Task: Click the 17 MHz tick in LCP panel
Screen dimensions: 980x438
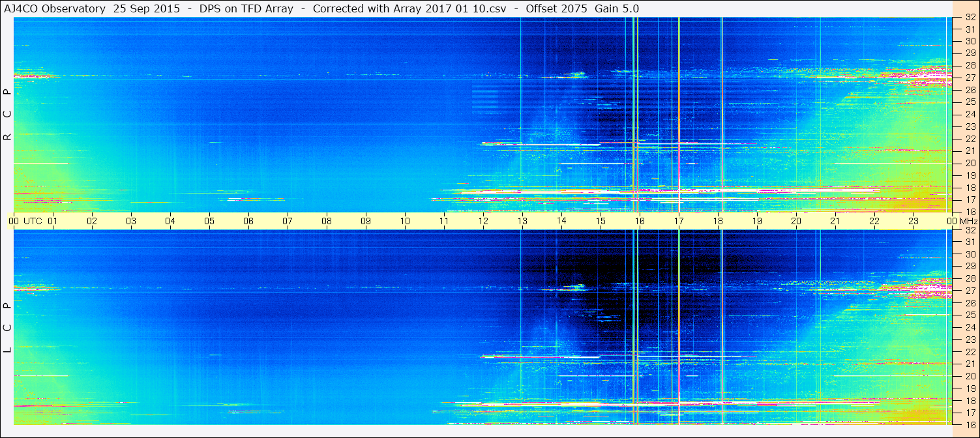Action: [x=970, y=412]
